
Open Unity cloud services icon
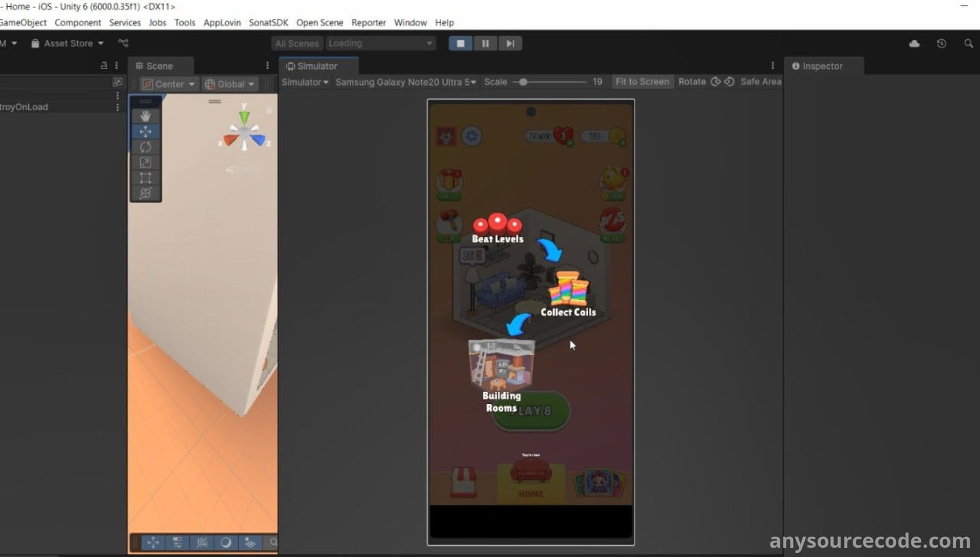[x=914, y=43]
